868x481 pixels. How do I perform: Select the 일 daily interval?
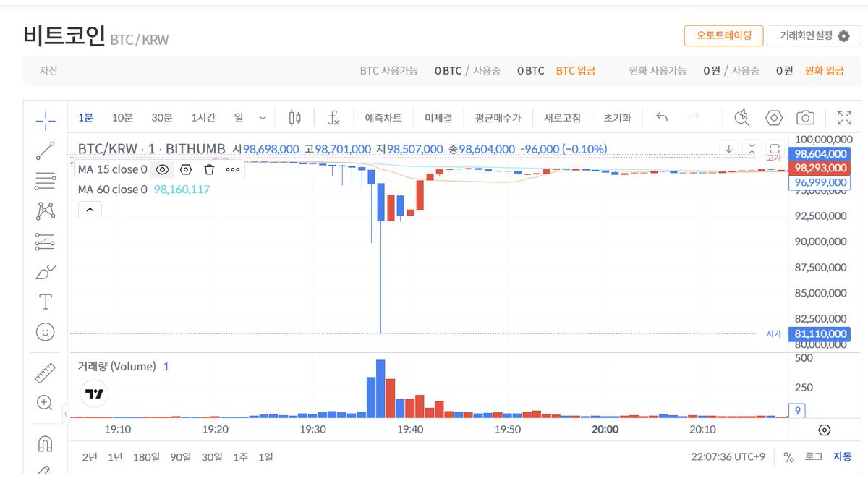tap(239, 118)
